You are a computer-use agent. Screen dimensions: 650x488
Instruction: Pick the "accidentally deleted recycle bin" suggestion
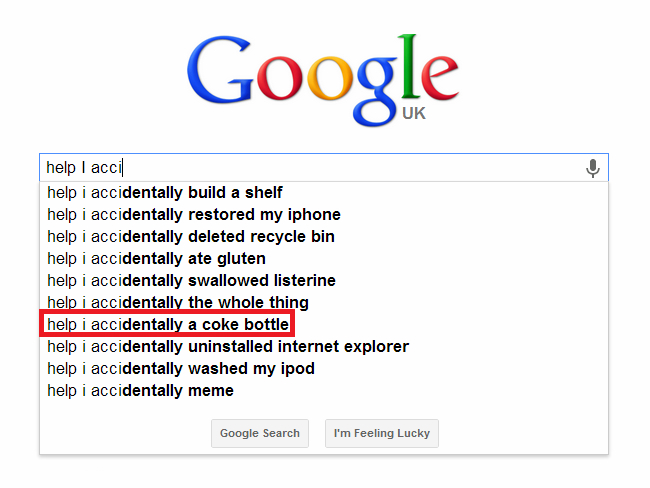click(x=191, y=236)
